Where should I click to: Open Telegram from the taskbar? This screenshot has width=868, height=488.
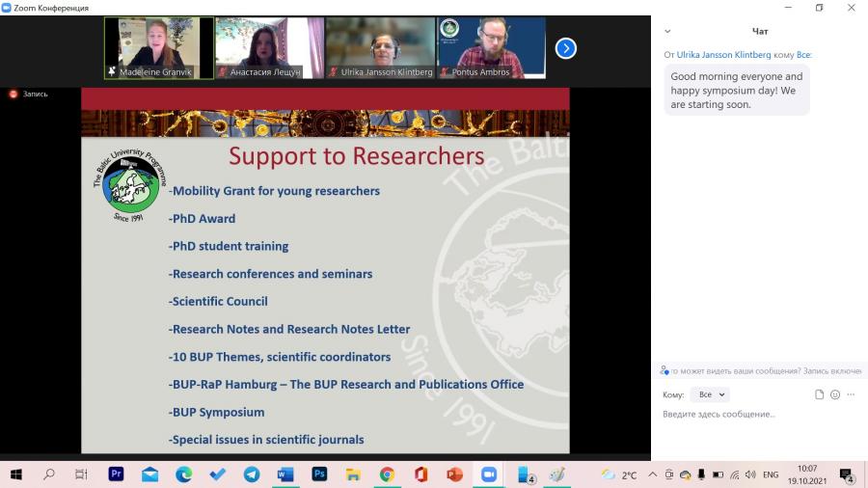pyautogui.click(x=252, y=474)
